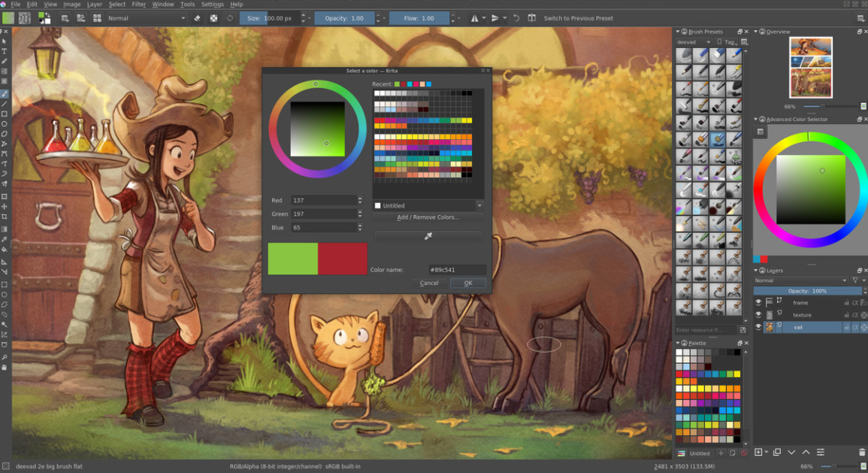Image resolution: width=868 pixels, height=473 pixels.
Task: Click the toolbar Opacity 1.00 slider
Action: [344, 18]
